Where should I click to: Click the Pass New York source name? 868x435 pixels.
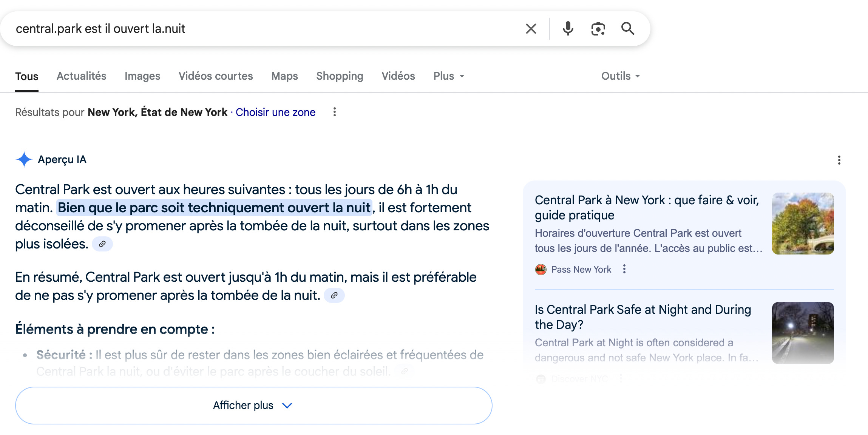click(581, 269)
